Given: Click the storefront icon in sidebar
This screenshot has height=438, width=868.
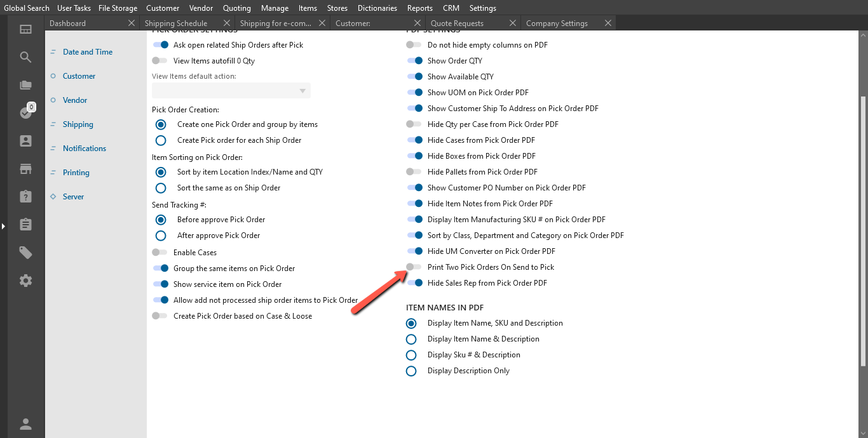Looking at the screenshot, I should pos(25,169).
